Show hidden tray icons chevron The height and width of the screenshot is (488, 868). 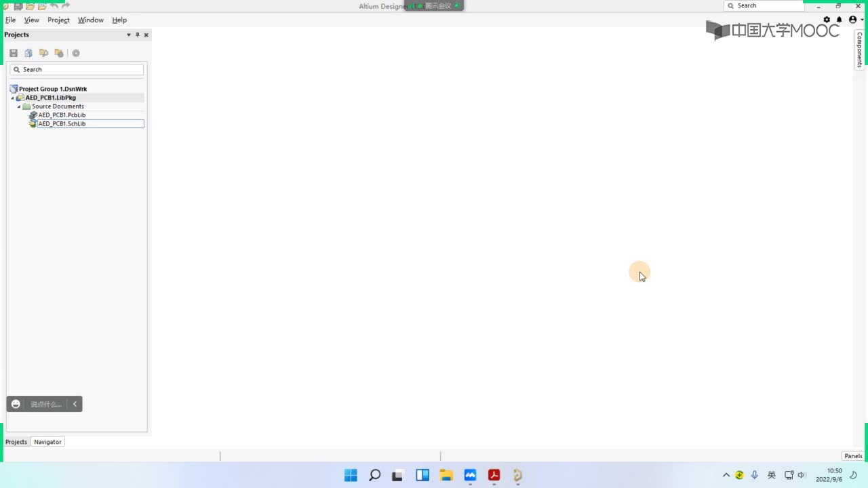tap(726, 475)
